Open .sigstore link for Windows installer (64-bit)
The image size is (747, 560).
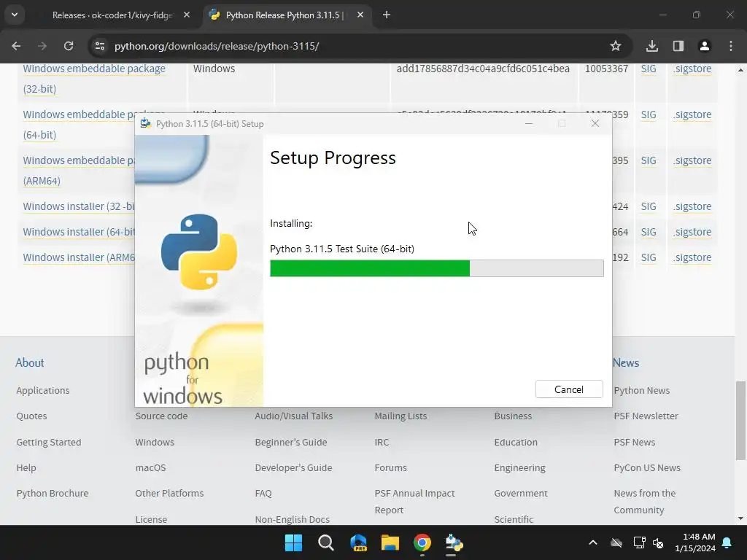(x=692, y=232)
